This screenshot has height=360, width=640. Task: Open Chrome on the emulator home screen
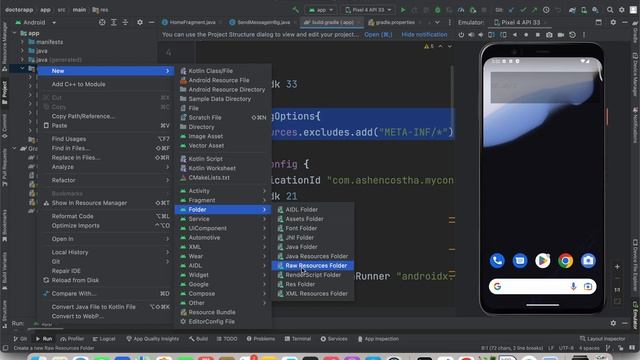[x=565, y=260]
